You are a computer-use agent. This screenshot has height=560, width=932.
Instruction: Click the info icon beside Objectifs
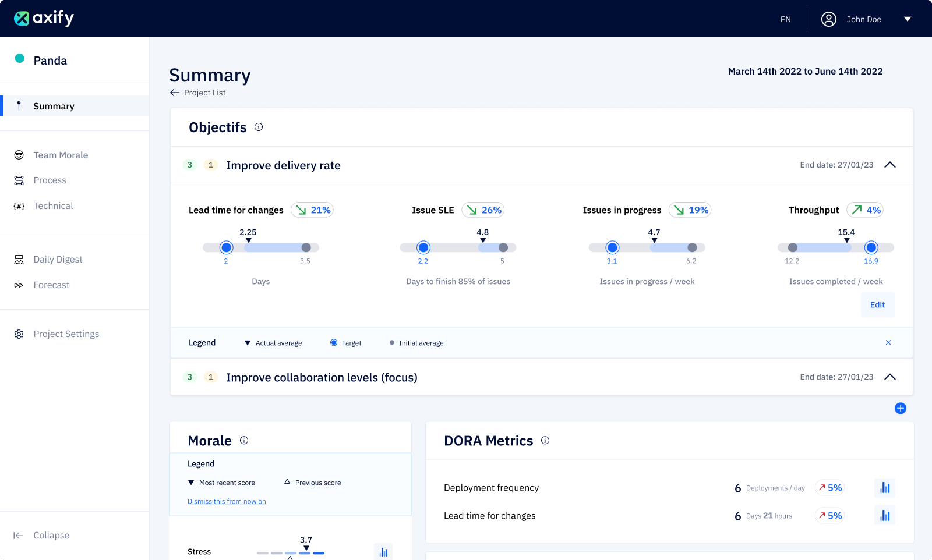click(x=259, y=127)
